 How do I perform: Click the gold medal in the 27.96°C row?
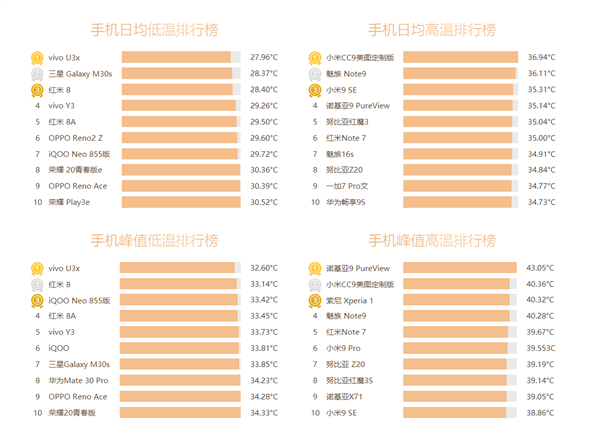(x=37, y=58)
